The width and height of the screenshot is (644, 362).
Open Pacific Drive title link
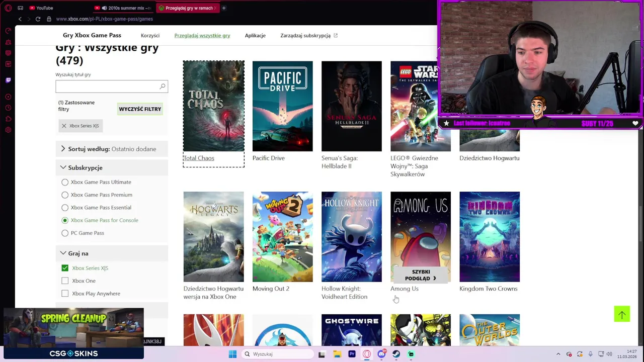(269, 158)
